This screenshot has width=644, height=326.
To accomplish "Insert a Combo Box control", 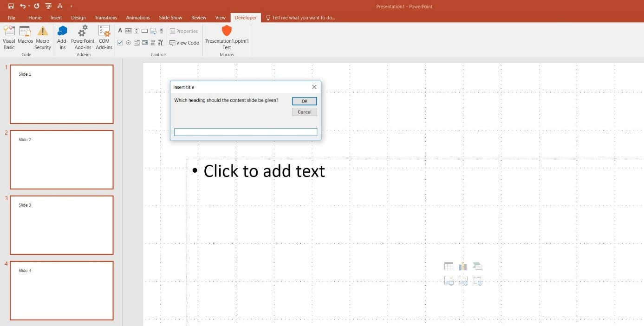I will coord(144,43).
